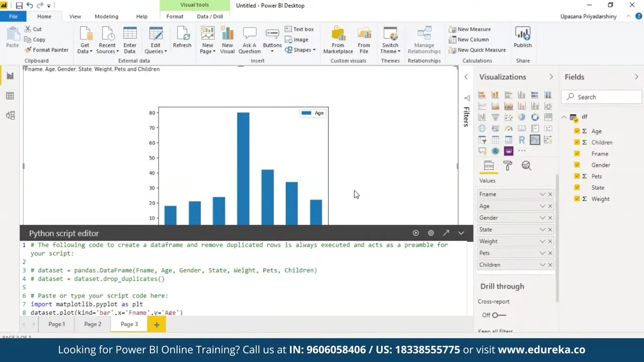The width and height of the screenshot is (644, 362).
Task: Select the R script visual icon
Action: coord(522,140)
